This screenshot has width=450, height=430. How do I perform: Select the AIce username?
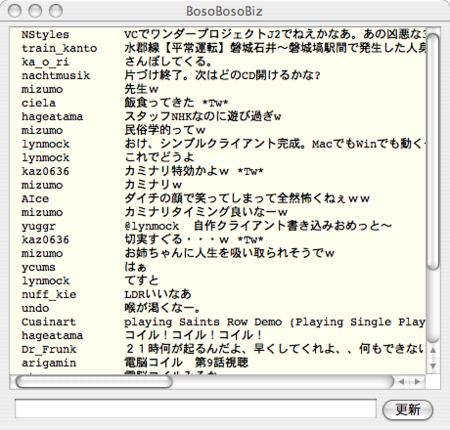point(35,199)
